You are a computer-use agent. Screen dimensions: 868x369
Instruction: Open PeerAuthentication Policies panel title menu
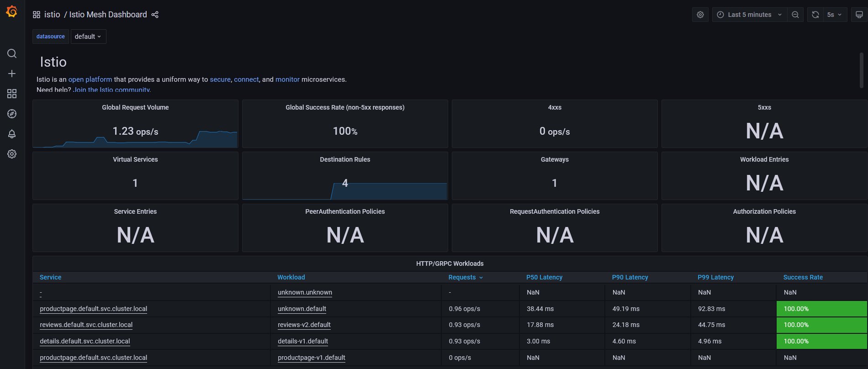click(x=345, y=211)
